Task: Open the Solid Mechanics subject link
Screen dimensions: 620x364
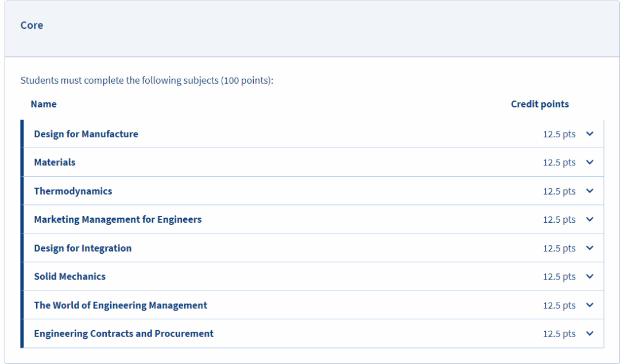Action: [69, 277]
